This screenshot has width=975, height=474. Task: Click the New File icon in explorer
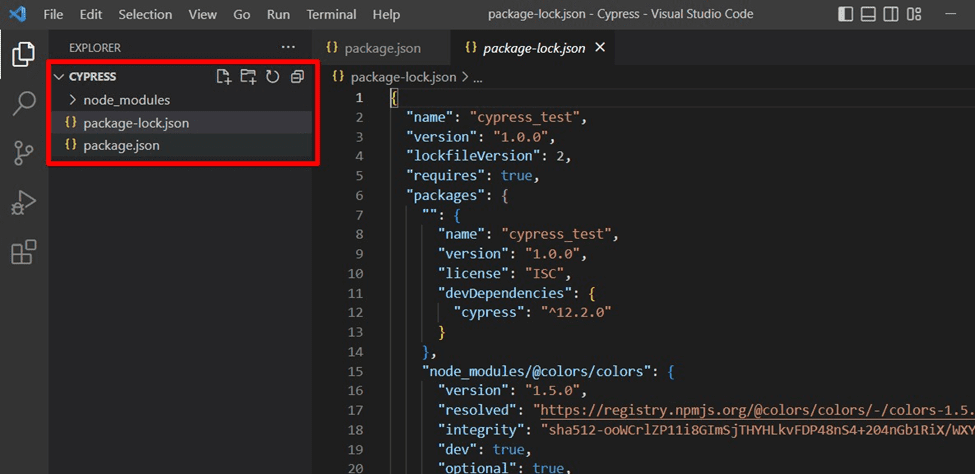[224, 77]
